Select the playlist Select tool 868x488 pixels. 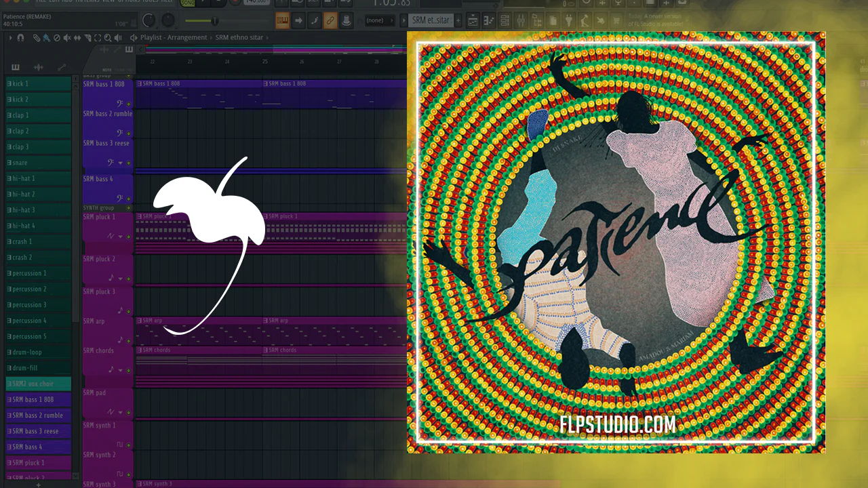tap(98, 38)
